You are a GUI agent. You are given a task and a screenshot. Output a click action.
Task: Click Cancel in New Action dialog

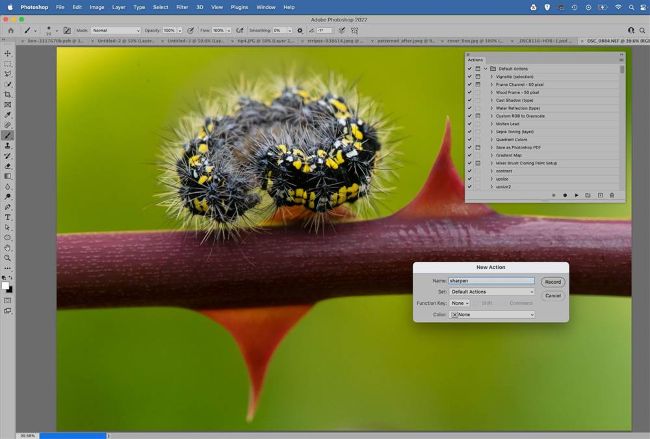coord(552,296)
